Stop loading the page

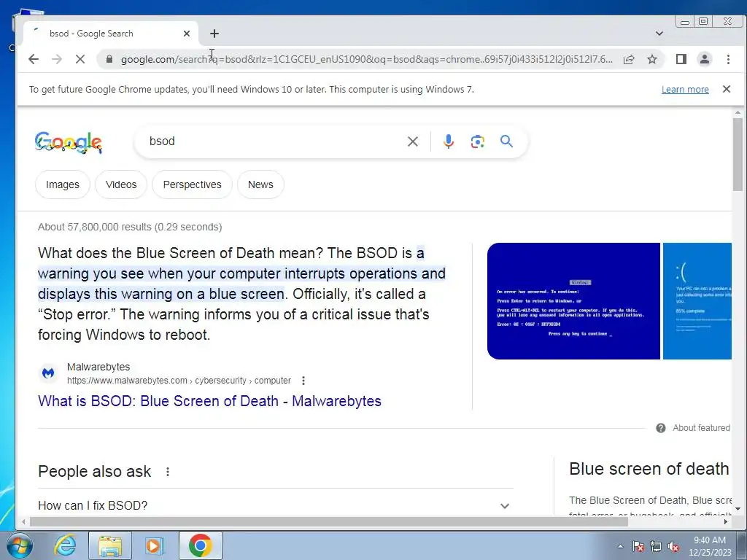click(80, 59)
